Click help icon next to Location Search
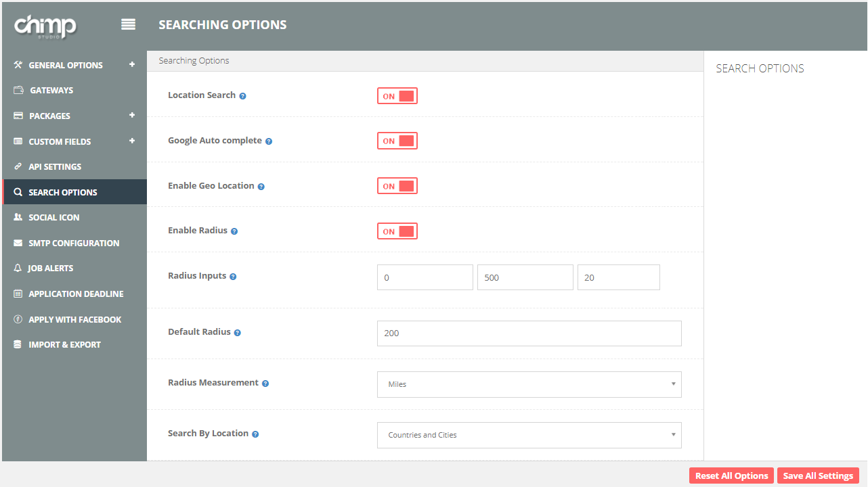The height and width of the screenshot is (487, 868). 243,96
